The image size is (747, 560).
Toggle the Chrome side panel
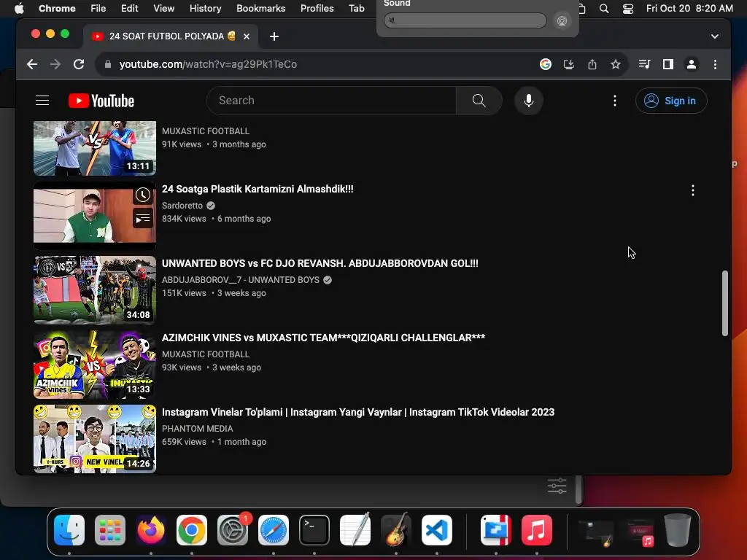(x=668, y=64)
